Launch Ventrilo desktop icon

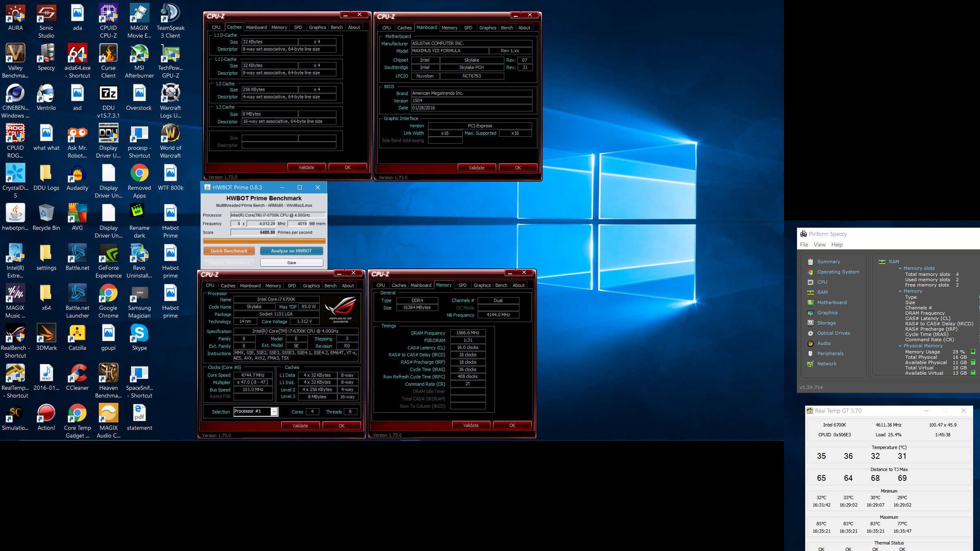[x=46, y=97]
